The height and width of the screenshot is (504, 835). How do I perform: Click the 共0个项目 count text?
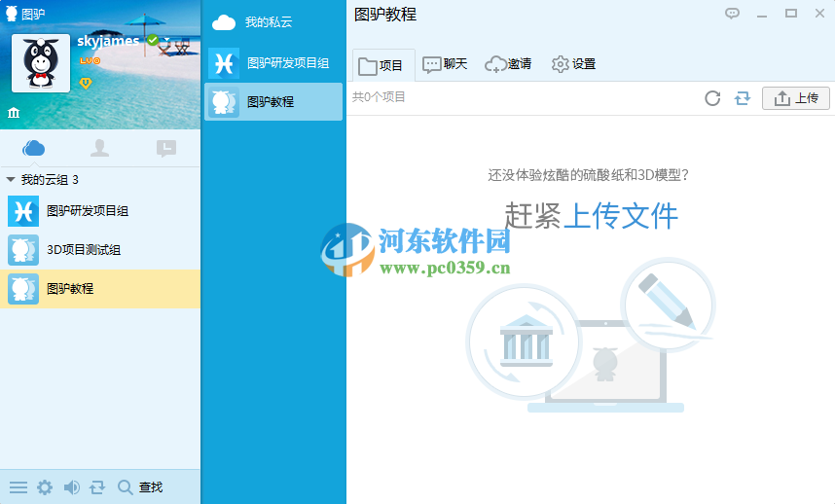pos(379,97)
